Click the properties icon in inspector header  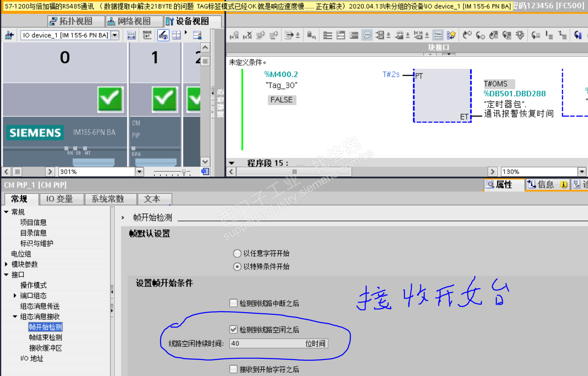490,185
